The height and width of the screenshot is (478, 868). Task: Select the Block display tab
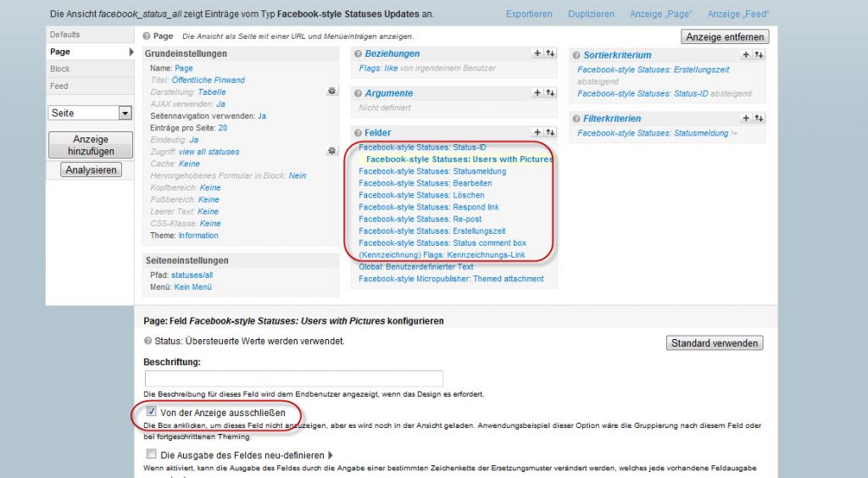[x=60, y=69]
